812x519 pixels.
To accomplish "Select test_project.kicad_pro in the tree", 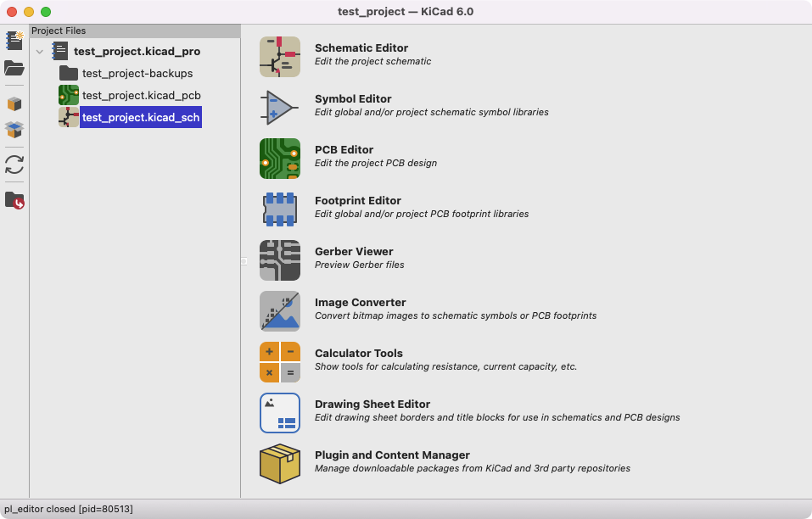I will tap(137, 51).
